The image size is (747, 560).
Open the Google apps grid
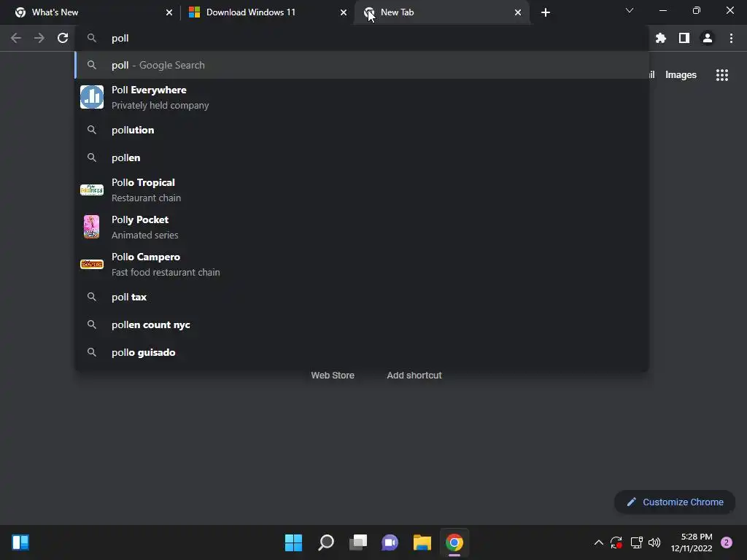coord(721,75)
